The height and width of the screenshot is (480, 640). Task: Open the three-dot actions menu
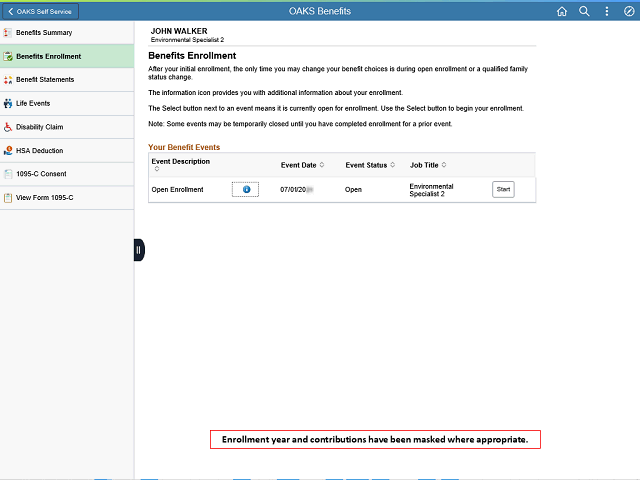(x=607, y=11)
